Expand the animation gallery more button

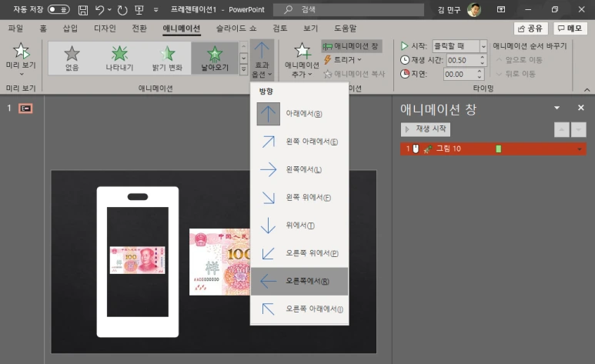243,69
